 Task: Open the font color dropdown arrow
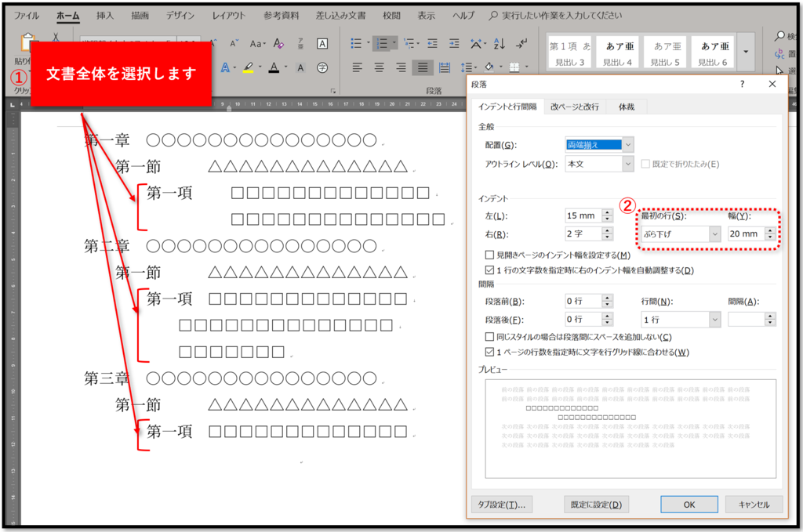(285, 67)
